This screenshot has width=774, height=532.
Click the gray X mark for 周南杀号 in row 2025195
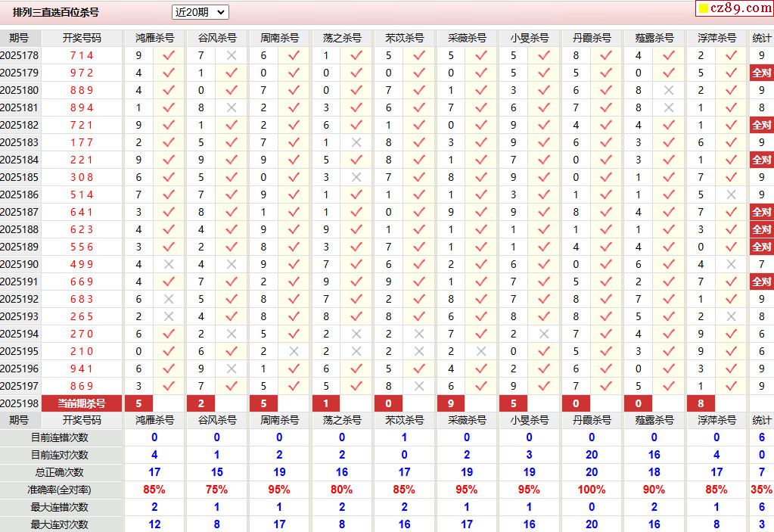(294, 351)
